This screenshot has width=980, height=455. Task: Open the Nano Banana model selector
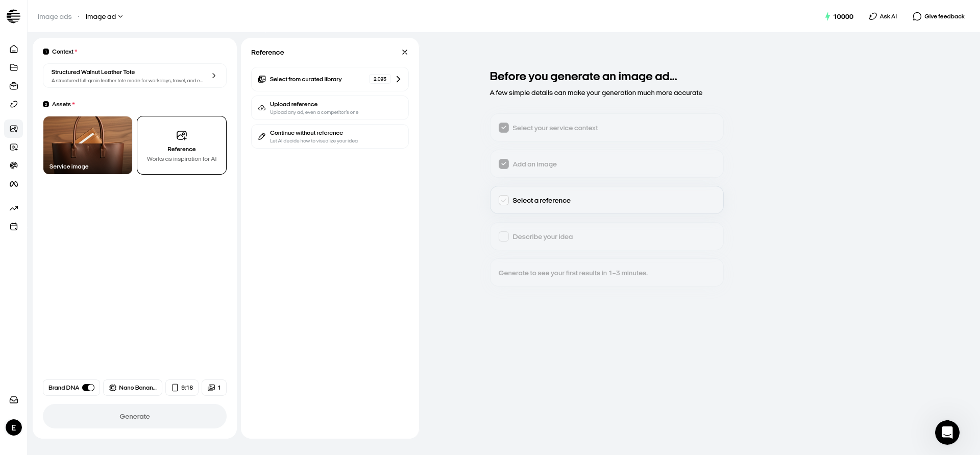pyautogui.click(x=133, y=388)
